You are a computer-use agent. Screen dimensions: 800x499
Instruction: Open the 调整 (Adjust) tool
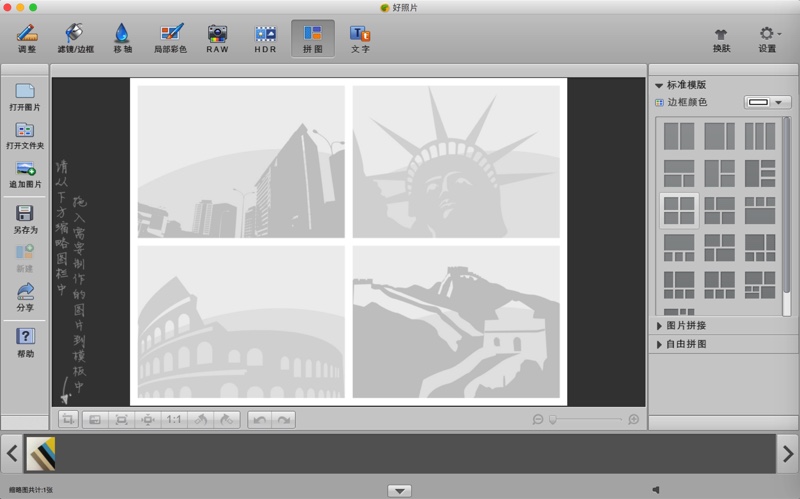pos(27,39)
